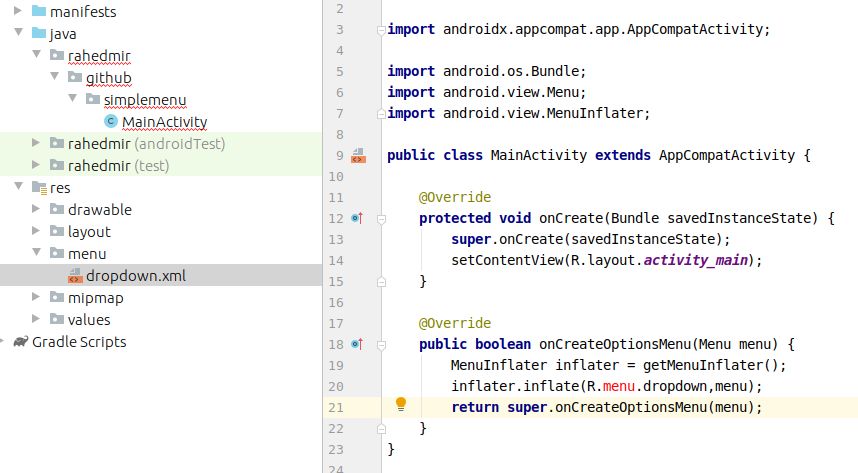Expand the rahedmir (androidTest) arrow
Viewport: 858px width, 473px height.
36,142
